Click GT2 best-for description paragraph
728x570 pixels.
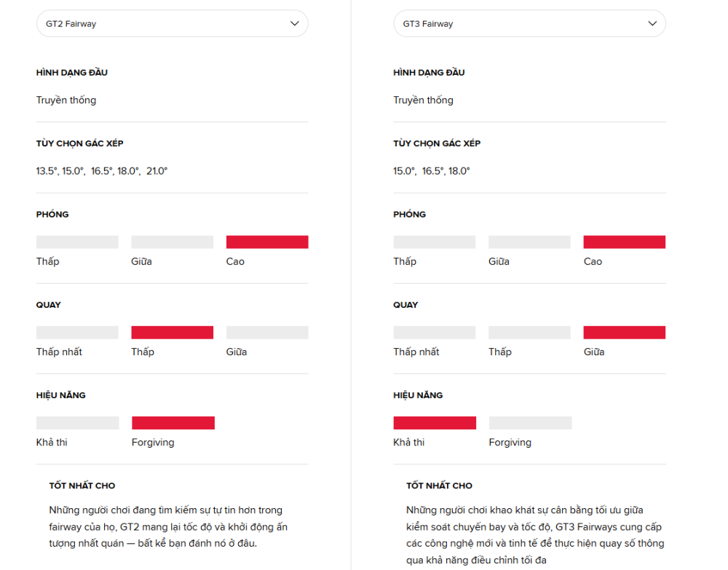[169, 527]
